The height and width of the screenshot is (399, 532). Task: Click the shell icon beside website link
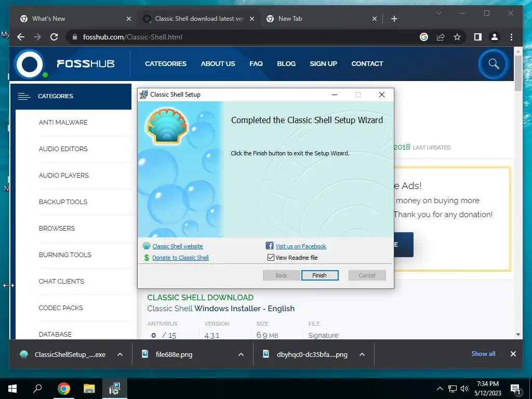tap(147, 246)
